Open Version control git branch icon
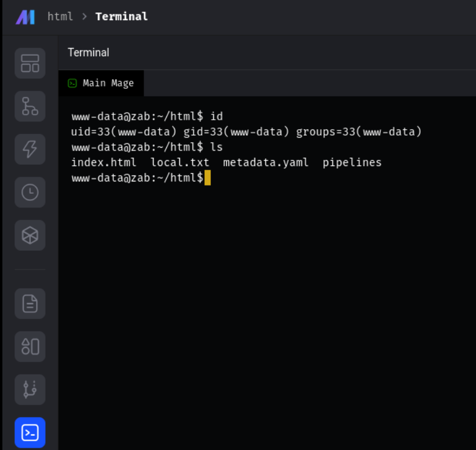The height and width of the screenshot is (450, 476). pos(30,390)
